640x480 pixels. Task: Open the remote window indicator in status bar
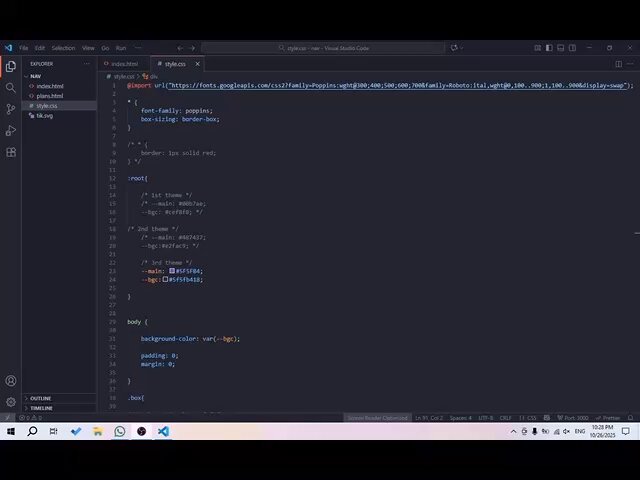pyautogui.click(x=7, y=418)
